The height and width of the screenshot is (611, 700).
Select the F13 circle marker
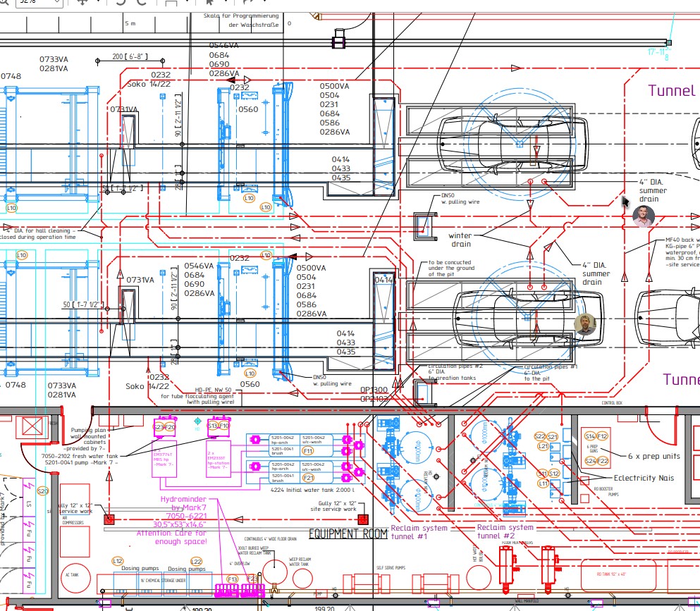(232, 579)
